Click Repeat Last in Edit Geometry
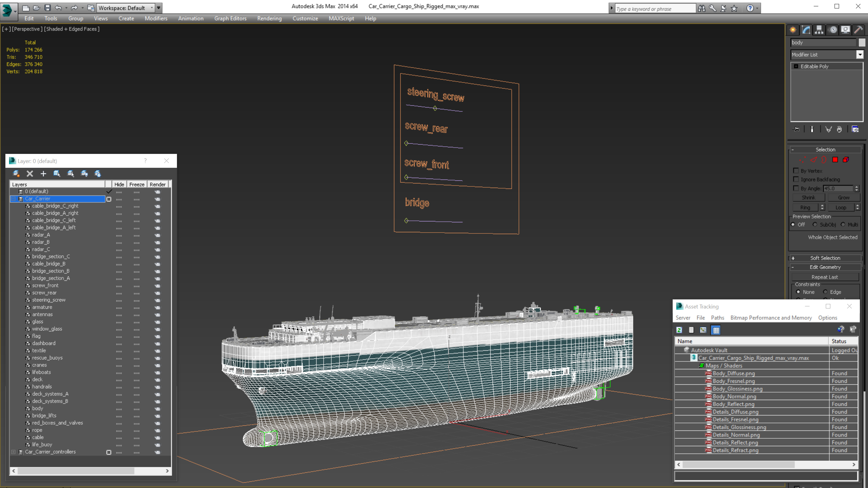The width and height of the screenshot is (868, 488). (x=825, y=277)
